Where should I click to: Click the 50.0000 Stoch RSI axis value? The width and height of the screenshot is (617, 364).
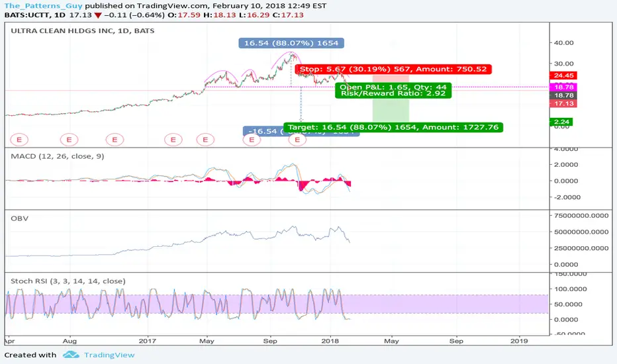[x=568, y=304]
